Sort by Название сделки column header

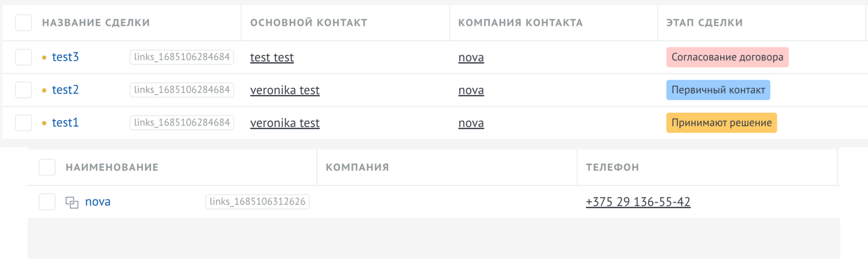(96, 23)
